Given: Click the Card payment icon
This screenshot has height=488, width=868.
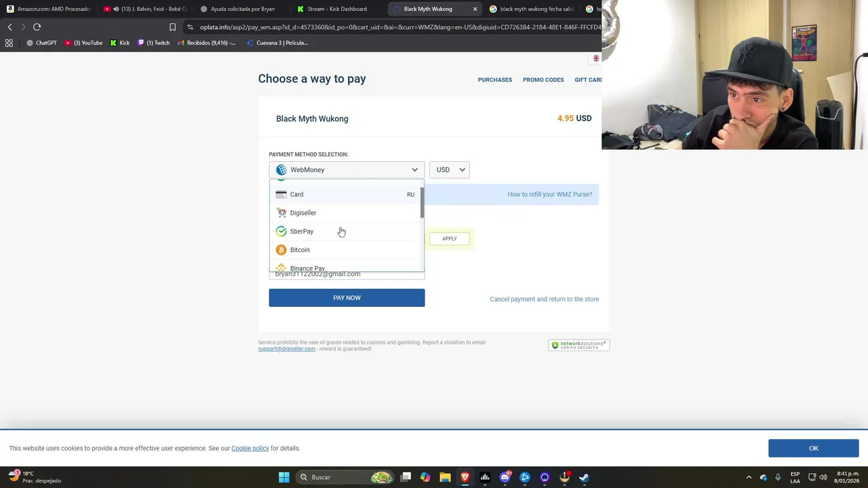Looking at the screenshot, I should (x=281, y=195).
